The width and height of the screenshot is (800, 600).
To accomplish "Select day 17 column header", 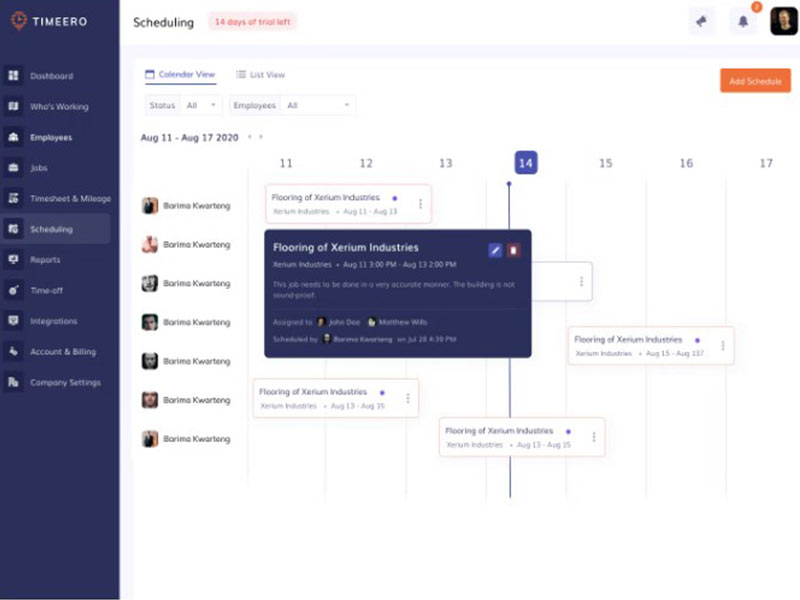I will click(x=766, y=163).
